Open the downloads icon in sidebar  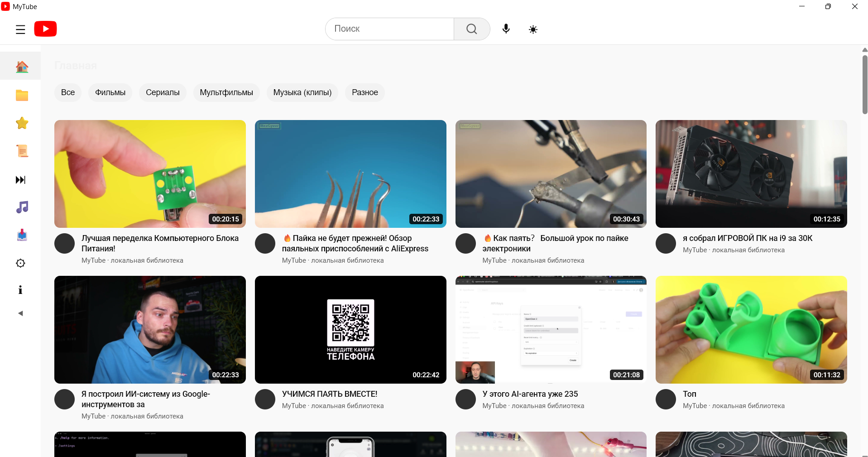click(22, 236)
